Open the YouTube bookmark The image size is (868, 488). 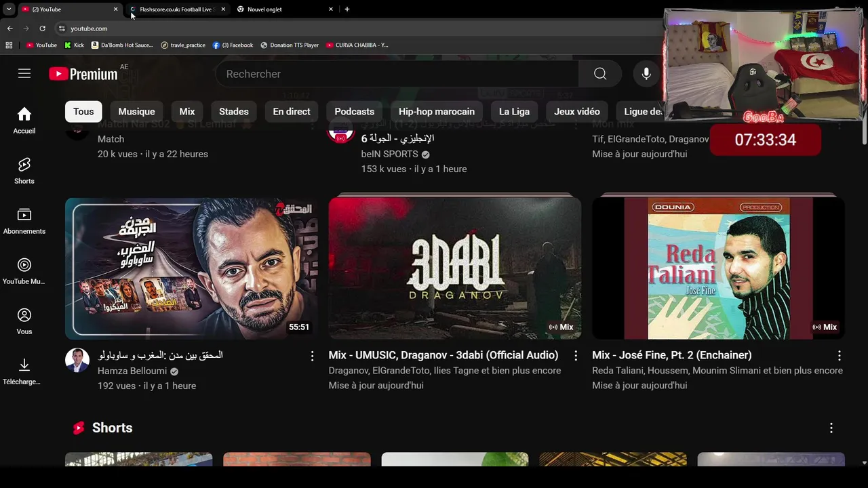click(41, 45)
